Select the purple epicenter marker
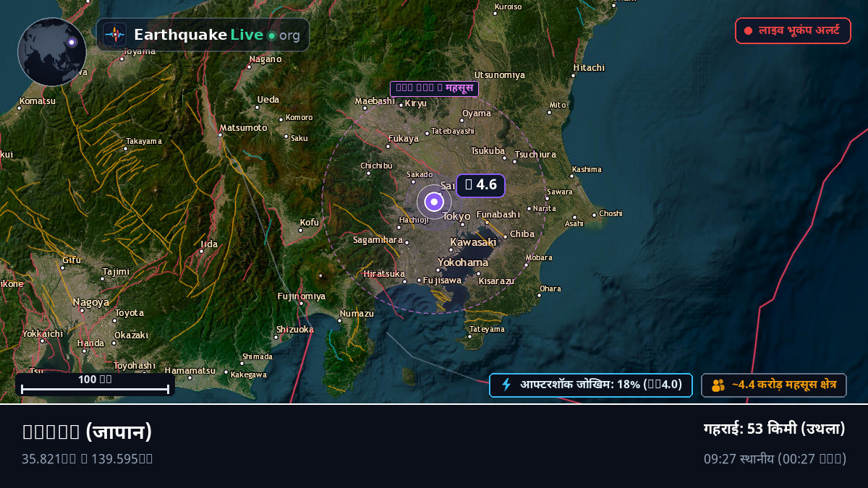Screen dimensions: 868x488 [x=434, y=202]
